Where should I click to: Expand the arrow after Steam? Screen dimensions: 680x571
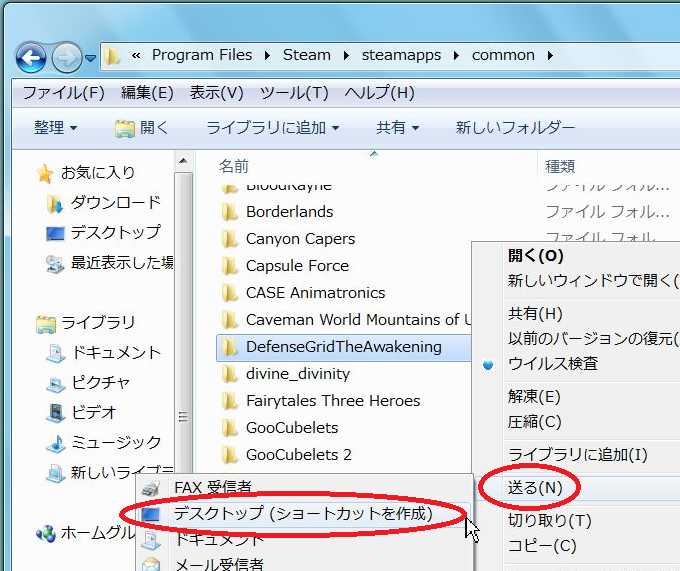pos(346,55)
